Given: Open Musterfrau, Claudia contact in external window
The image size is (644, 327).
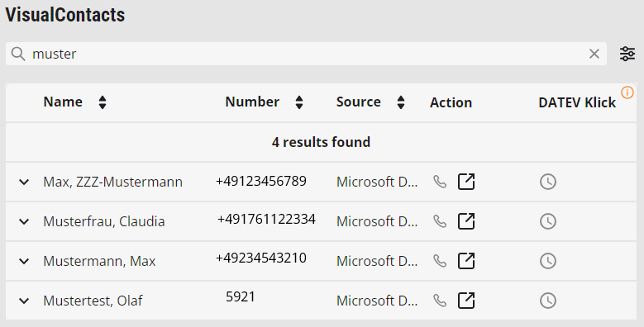Looking at the screenshot, I should [466, 221].
